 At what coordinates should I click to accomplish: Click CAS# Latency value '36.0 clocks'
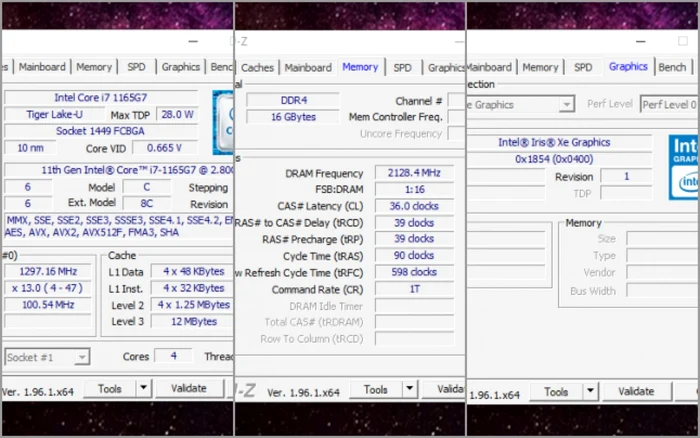pyautogui.click(x=414, y=206)
